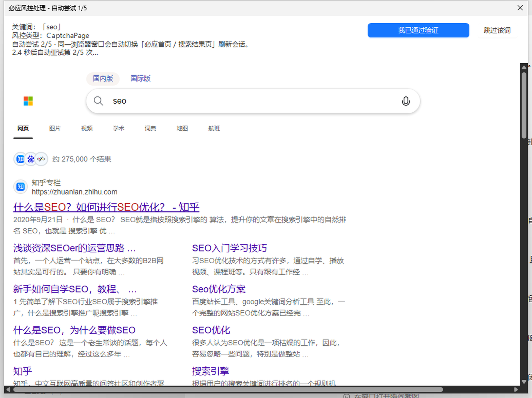The height and width of the screenshot is (398, 532).
Task: Open the SEO优化 sub-link
Action: coord(211,330)
